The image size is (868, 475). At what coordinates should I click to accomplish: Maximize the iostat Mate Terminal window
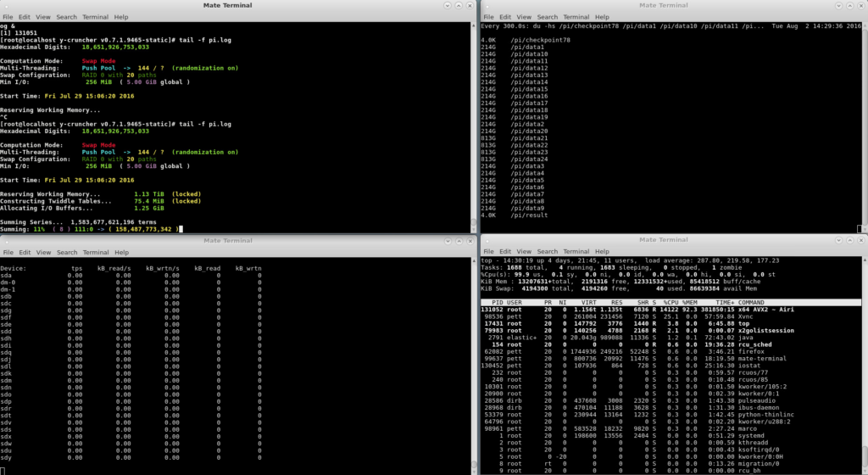click(459, 241)
